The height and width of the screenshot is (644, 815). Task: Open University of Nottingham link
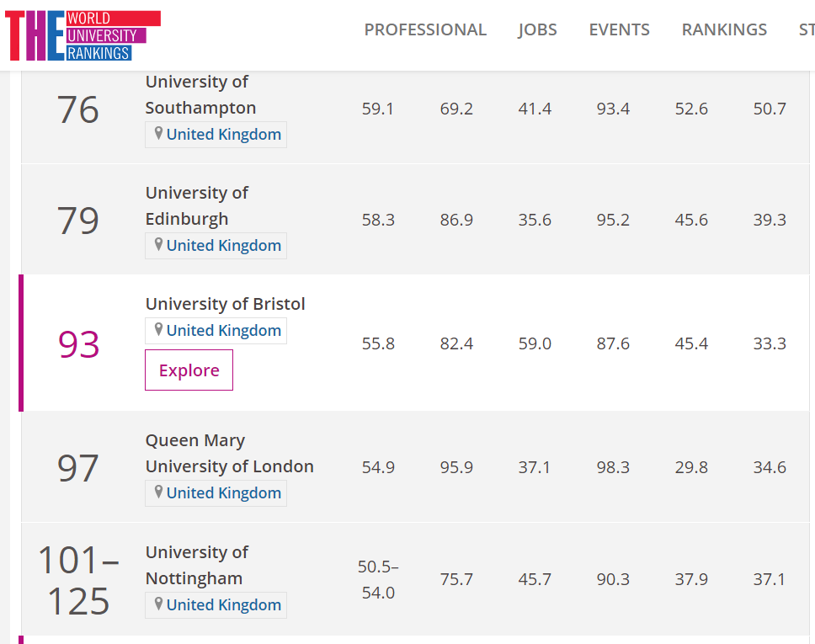point(196,565)
